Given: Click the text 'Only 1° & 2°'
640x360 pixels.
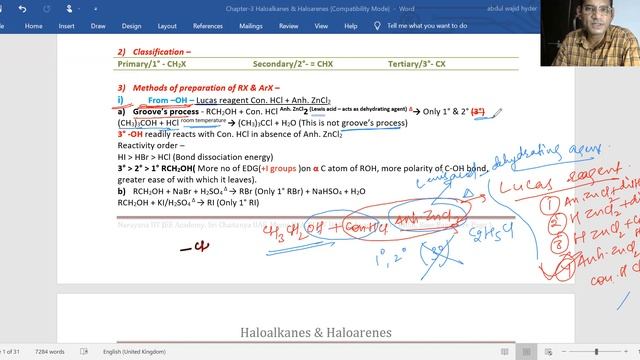Looking at the screenshot, I should (x=446, y=111).
